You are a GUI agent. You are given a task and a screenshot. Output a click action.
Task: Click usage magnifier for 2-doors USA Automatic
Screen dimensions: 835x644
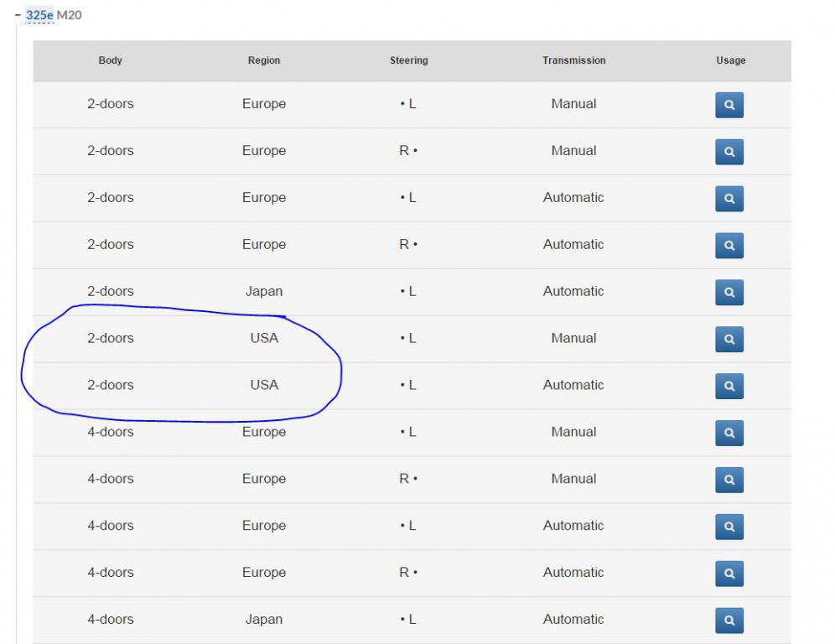coord(729,387)
